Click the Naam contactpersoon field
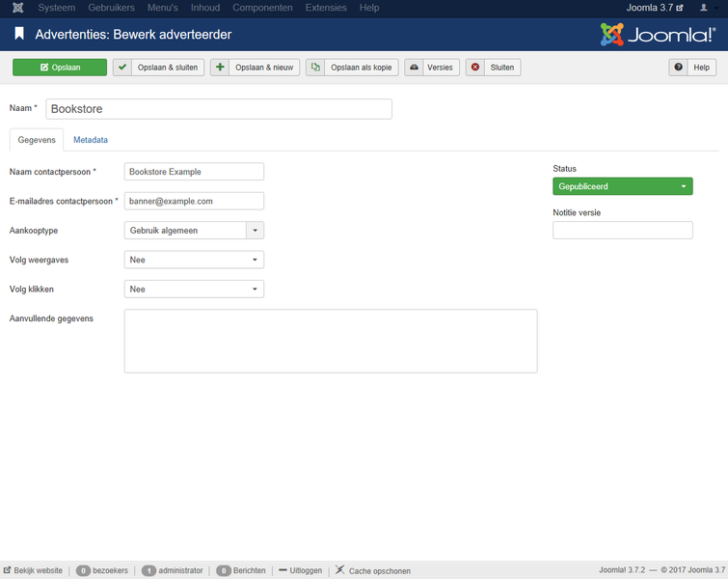728x579 pixels. [194, 172]
